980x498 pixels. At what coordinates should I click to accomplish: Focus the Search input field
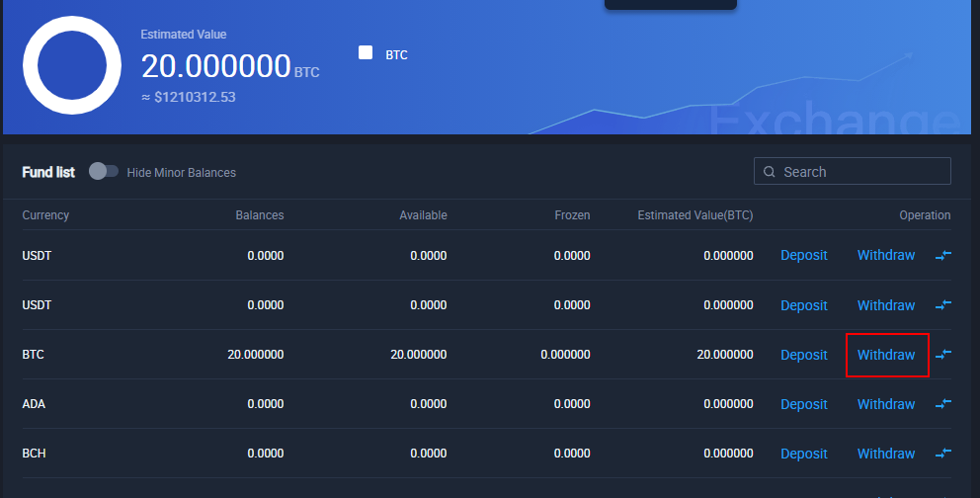tap(853, 171)
